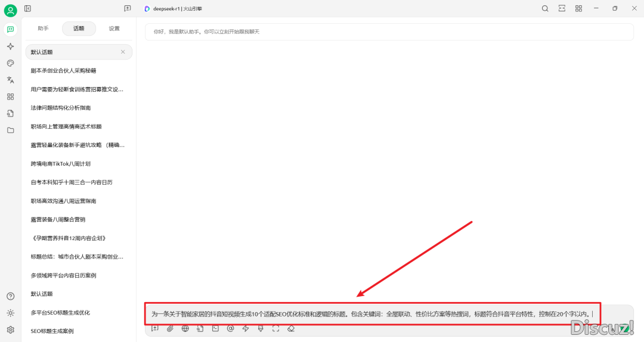Viewport: 644px width, 342px height.
Task: Toggle the narrow layout icon at top right
Action: pos(562,8)
